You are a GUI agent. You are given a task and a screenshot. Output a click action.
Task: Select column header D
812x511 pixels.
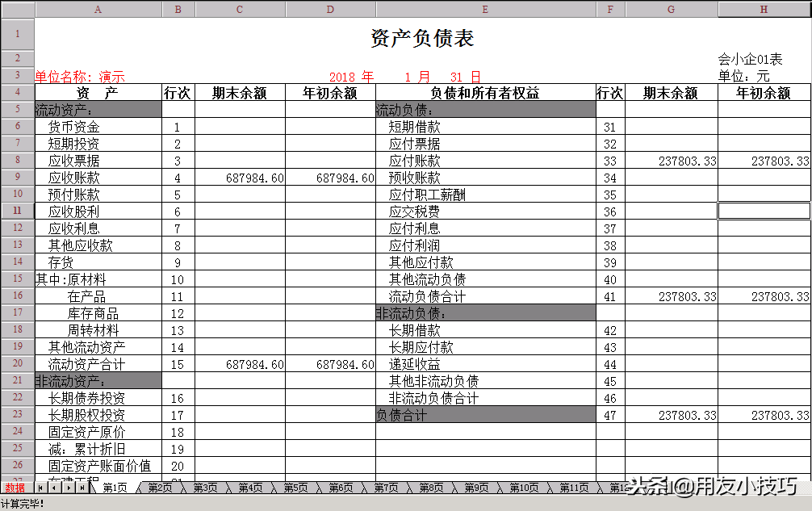click(330, 10)
